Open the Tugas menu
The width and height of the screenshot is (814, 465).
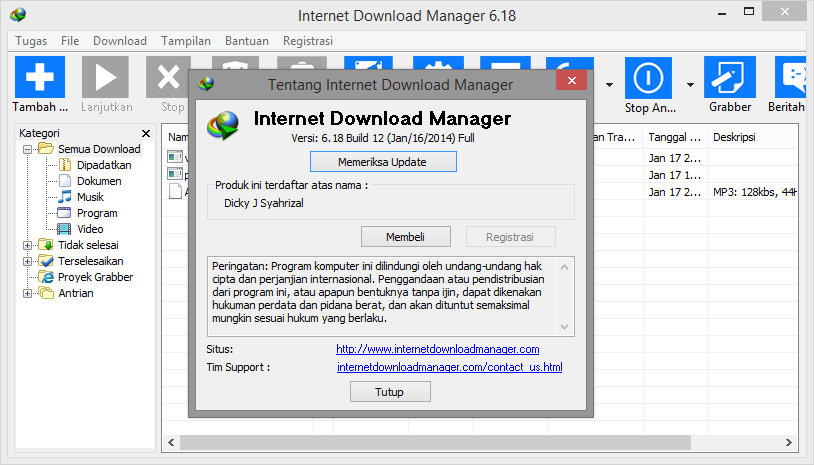(31, 41)
